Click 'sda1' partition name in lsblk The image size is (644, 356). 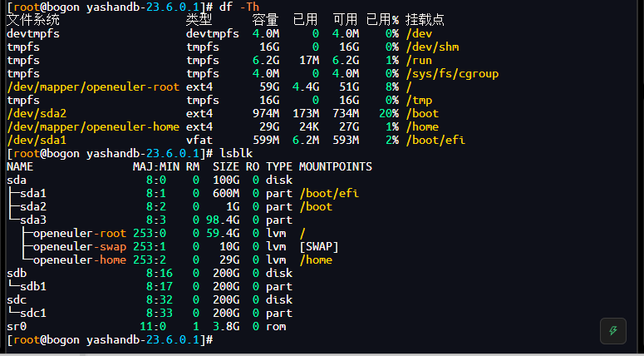click(33, 193)
